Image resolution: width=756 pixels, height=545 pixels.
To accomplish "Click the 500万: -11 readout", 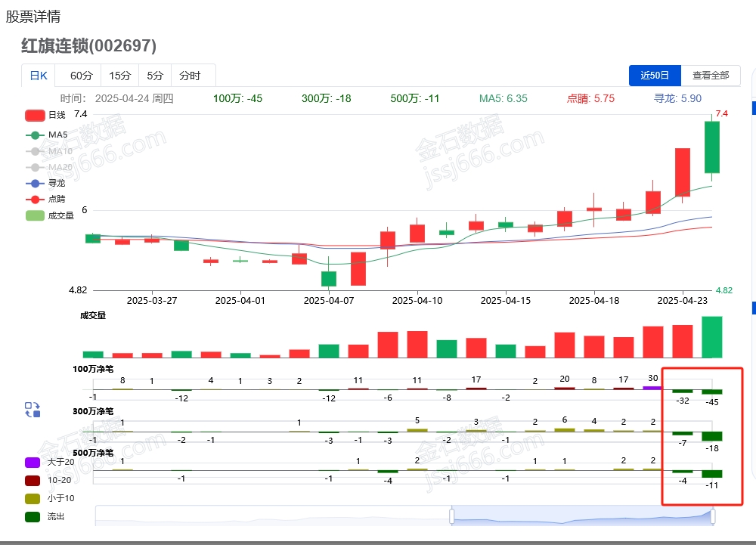I will tap(414, 98).
